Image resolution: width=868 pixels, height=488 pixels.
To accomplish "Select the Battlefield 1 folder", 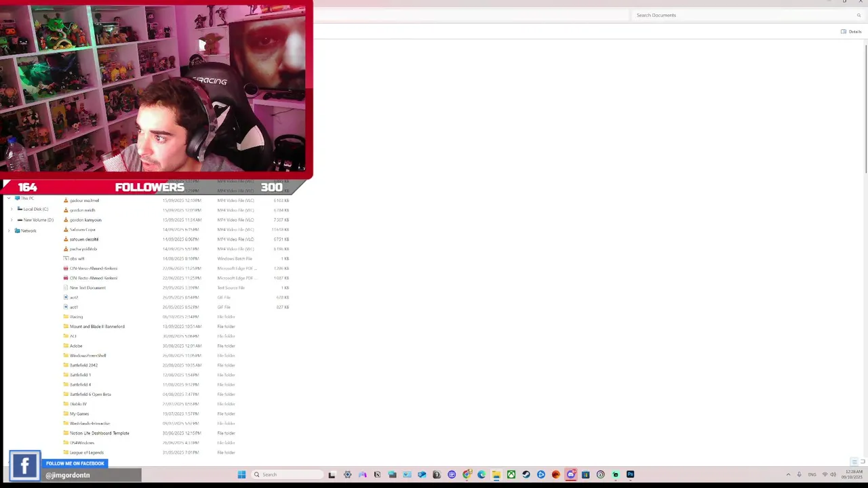I will coord(80,375).
